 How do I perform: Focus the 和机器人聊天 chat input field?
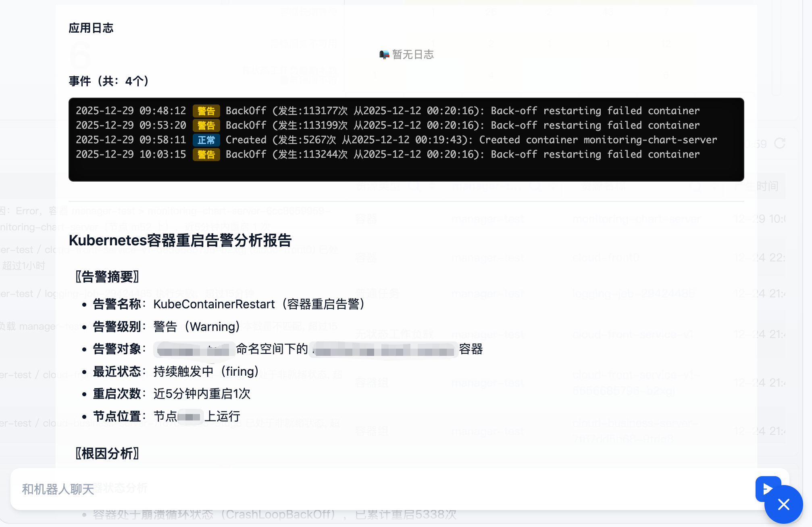[363, 489]
